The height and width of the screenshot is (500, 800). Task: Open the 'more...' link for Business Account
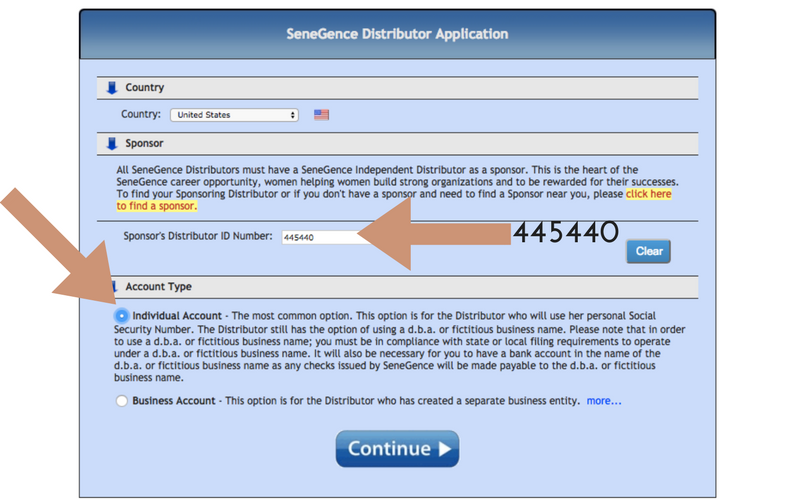[x=604, y=401]
